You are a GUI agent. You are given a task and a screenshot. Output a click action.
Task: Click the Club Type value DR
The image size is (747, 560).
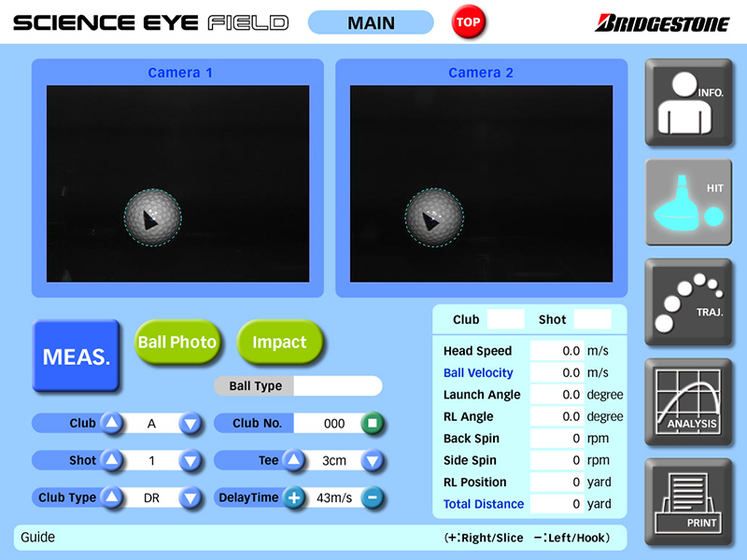(151, 498)
